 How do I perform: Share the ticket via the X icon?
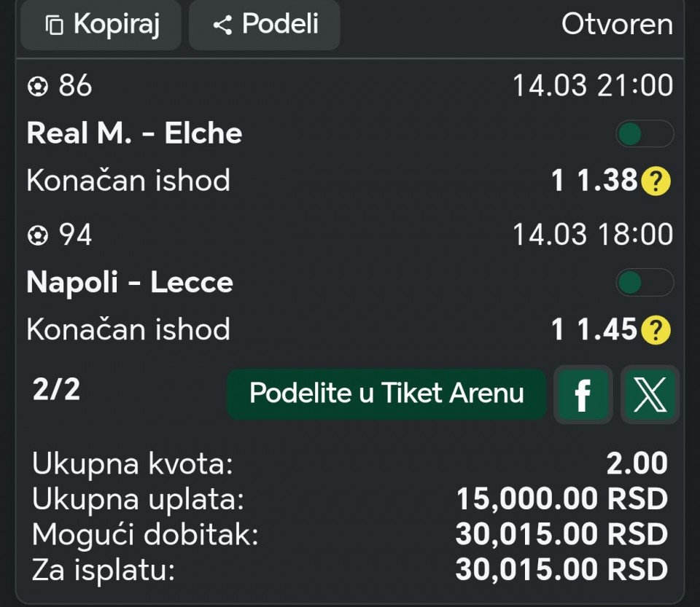click(650, 395)
